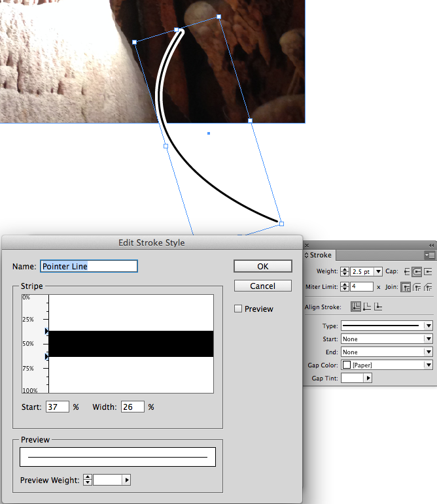Align stroke to inside
This screenshot has width=437, height=504.
point(367,307)
